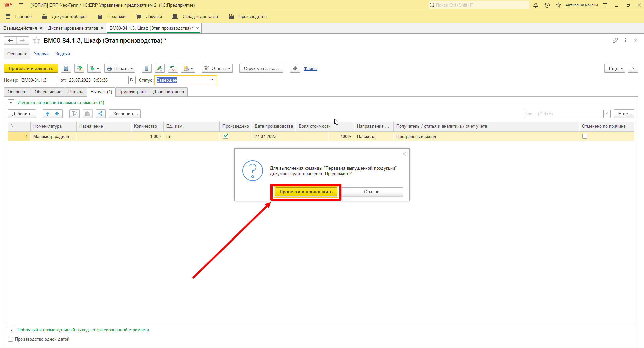Click the split row icon

(x=101, y=114)
